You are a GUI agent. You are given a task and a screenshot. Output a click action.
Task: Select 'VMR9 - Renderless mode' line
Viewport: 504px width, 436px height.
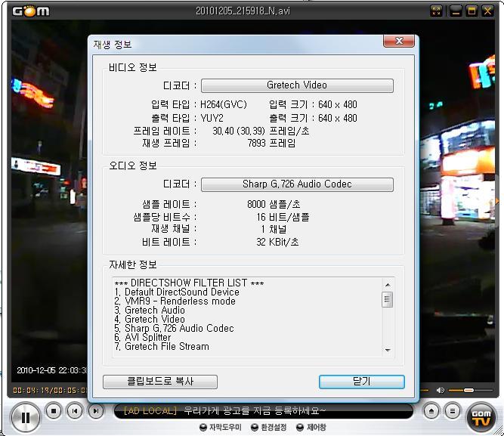(175, 301)
